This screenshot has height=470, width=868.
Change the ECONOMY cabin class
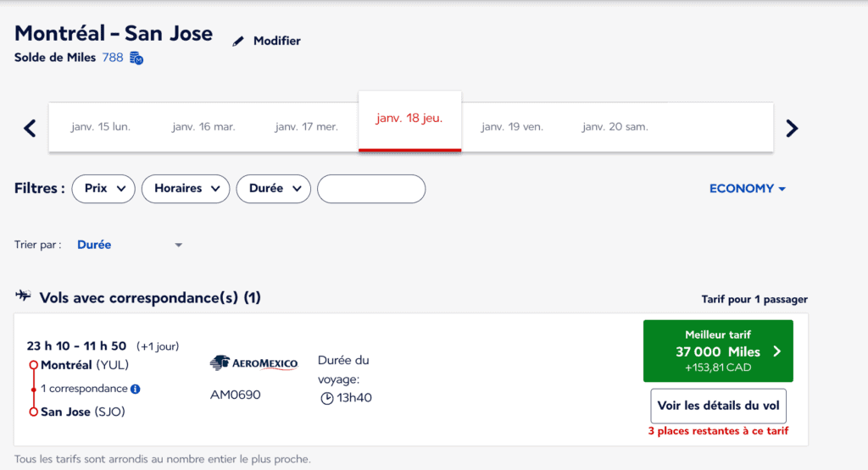coord(747,189)
